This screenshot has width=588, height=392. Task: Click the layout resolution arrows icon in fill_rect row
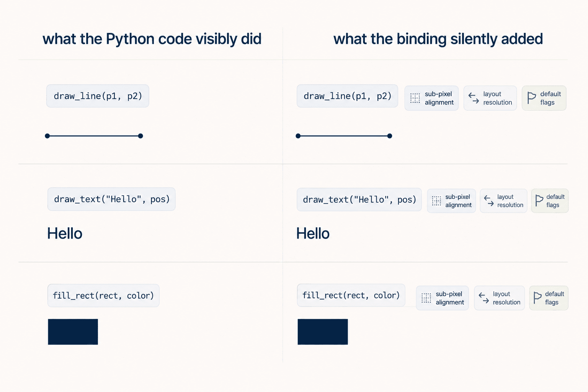point(484,298)
